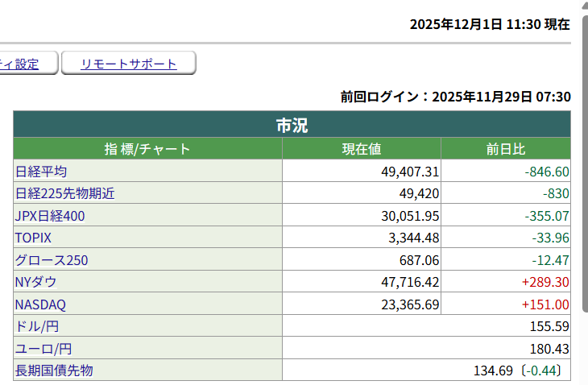588x385 pixels.
Task: Open the partially visible ティ設定 button
Action: pyautogui.click(x=24, y=64)
